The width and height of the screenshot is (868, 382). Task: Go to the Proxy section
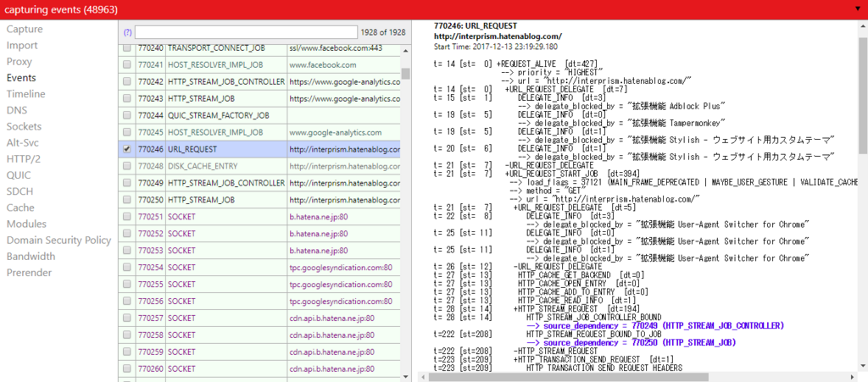pos(19,61)
